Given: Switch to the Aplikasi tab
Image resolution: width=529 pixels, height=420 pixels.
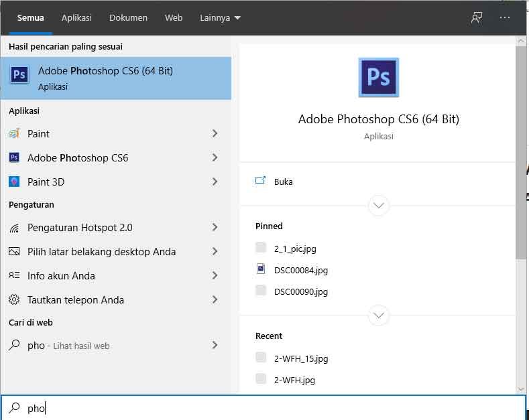Looking at the screenshot, I should click(x=76, y=18).
